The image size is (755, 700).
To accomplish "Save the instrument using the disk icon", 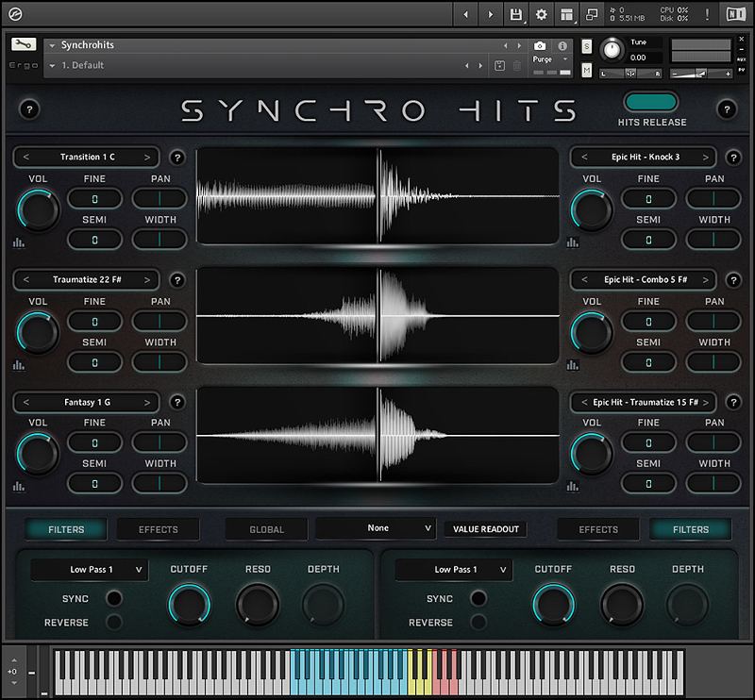I will point(515,13).
